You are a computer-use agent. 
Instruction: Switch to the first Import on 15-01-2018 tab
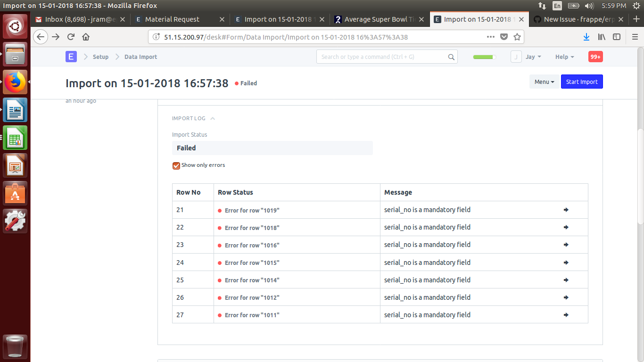coord(280,19)
